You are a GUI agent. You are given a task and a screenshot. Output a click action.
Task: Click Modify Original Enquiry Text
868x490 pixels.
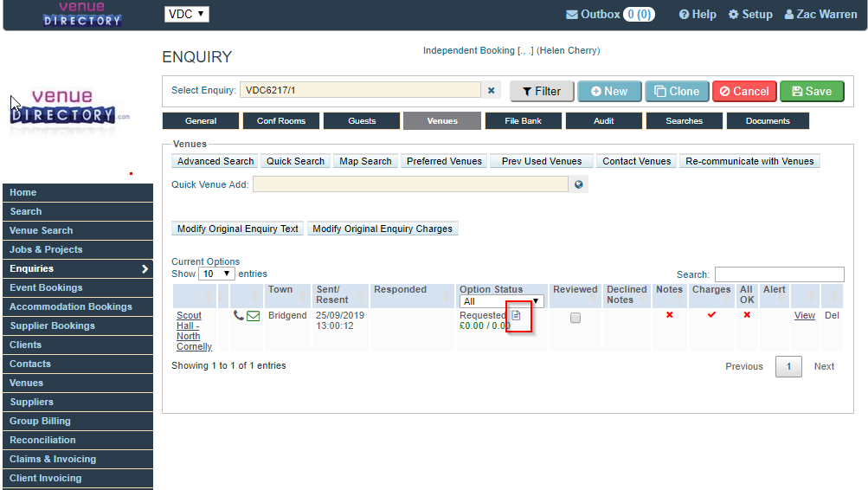(237, 229)
